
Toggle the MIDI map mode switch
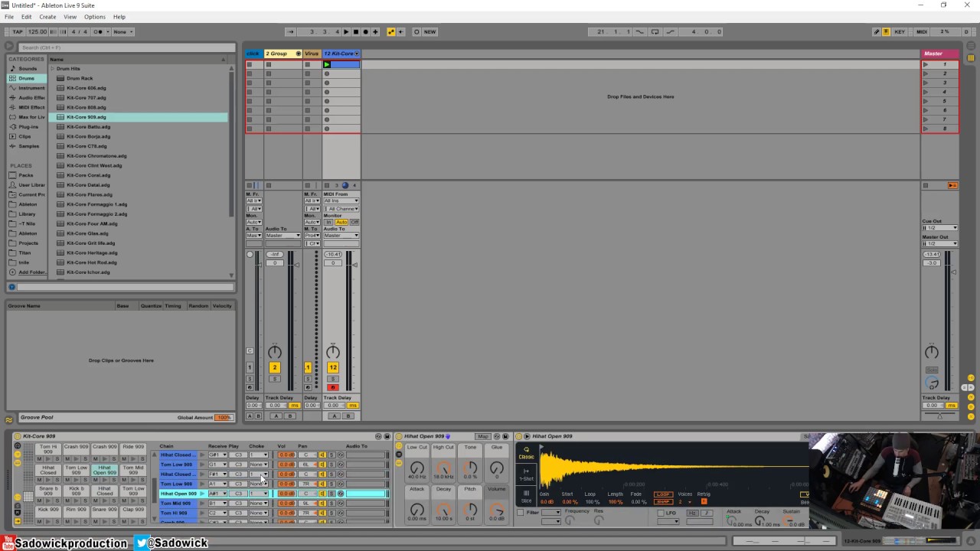pyautogui.click(x=922, y=31)
